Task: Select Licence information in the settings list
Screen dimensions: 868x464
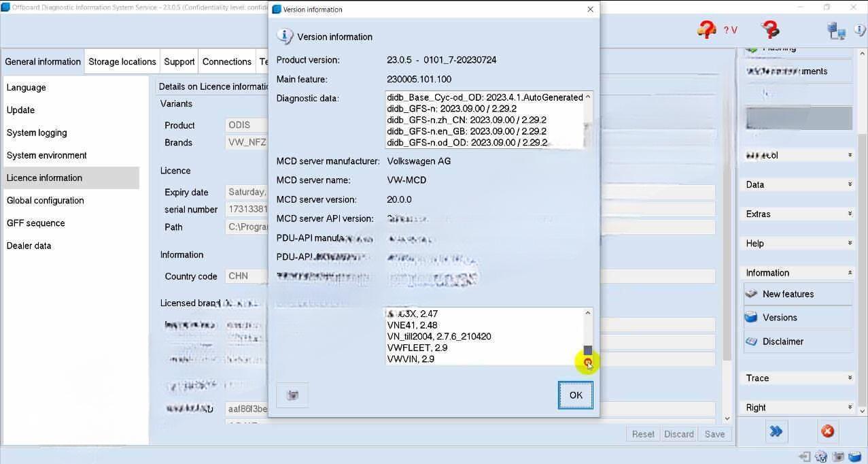Action: 71,178
